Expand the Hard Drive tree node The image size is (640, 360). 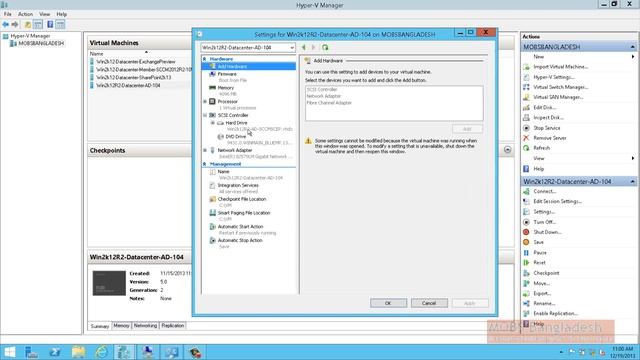tap(213, 123)
